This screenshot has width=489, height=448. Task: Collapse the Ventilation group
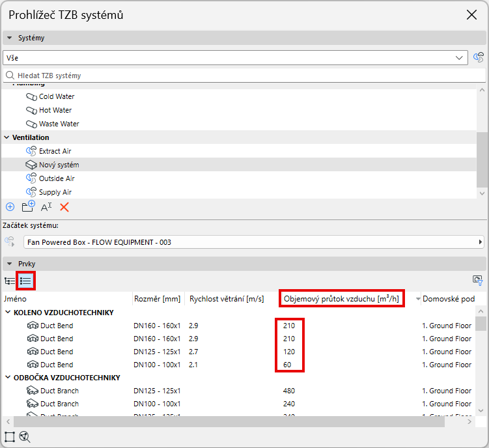[7, 137]
